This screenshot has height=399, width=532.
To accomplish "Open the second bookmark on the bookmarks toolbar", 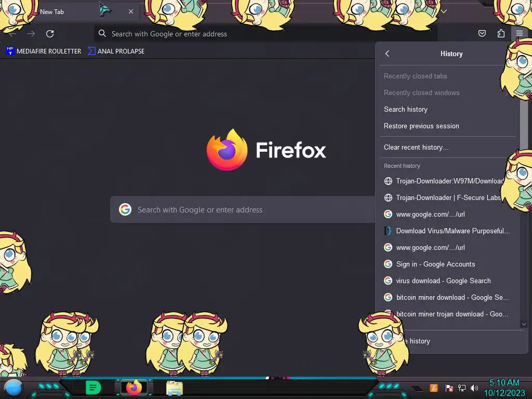I will [x=116, y=51].
